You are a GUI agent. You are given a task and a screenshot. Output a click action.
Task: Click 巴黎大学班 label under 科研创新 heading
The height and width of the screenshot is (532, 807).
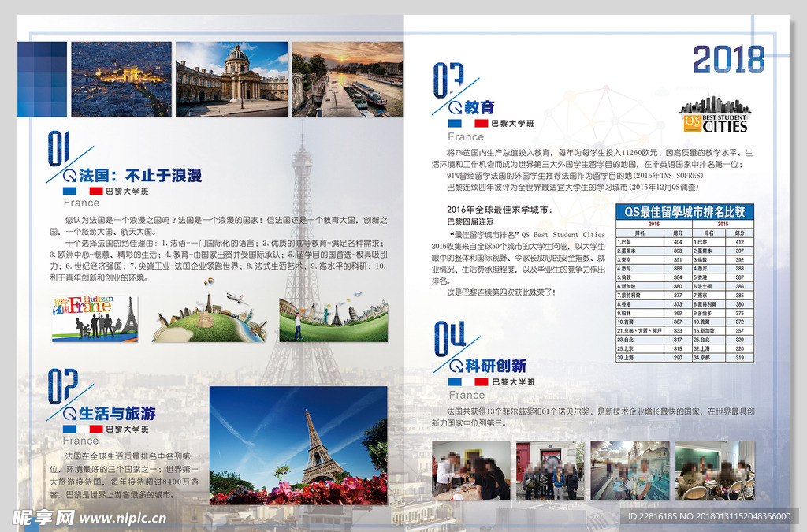(x=513, y=381)
